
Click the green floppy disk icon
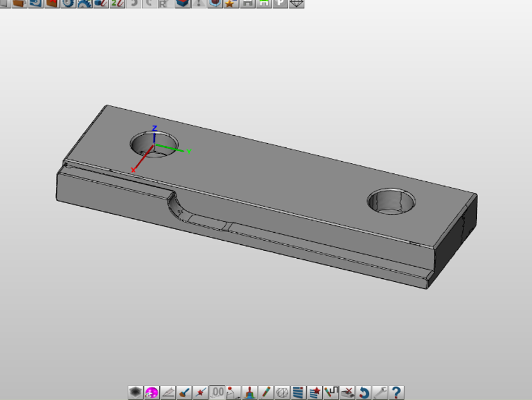pos(264,3)
